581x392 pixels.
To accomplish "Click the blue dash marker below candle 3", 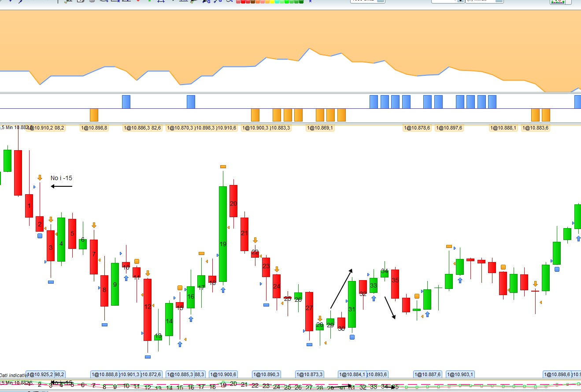I will pos(51,282).
